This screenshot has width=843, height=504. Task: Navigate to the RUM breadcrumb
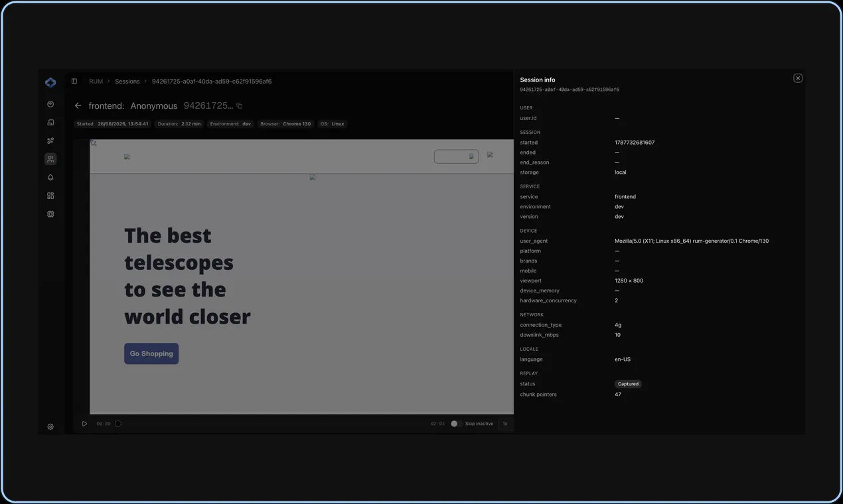(96, 82)
